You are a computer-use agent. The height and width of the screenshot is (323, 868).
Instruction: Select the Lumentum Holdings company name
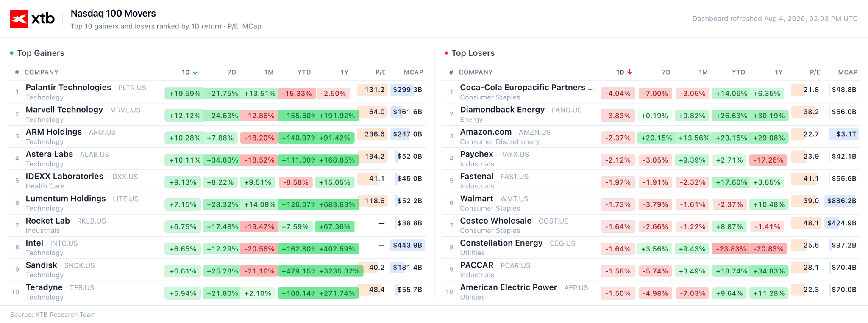pos(66,199)
